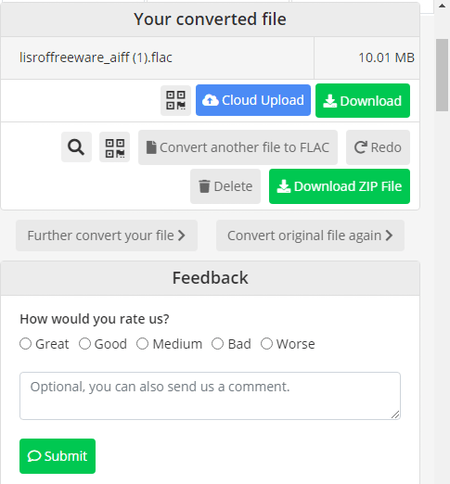Open the QR code icon next to search
The image size is (450, 484).
point(115,147)
